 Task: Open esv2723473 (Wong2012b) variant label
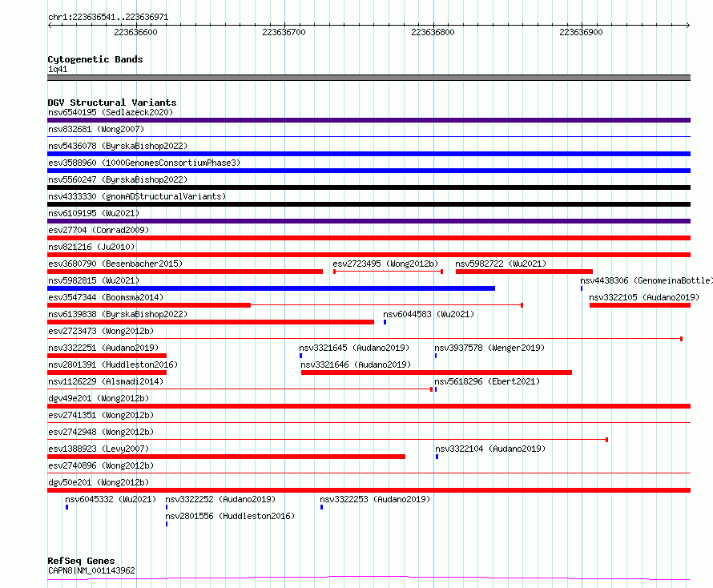(101, 331)
